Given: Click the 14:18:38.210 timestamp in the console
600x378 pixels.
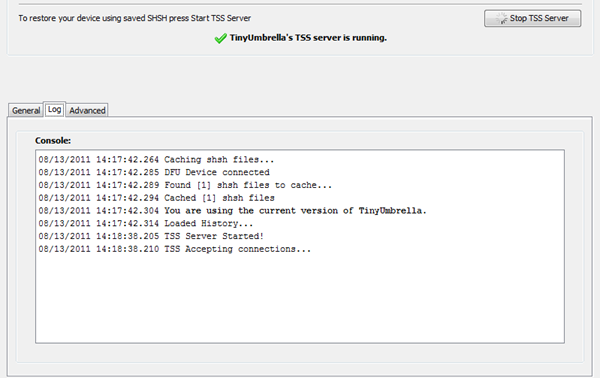Looking at the screenshot, I should click(x=127, y=249).
